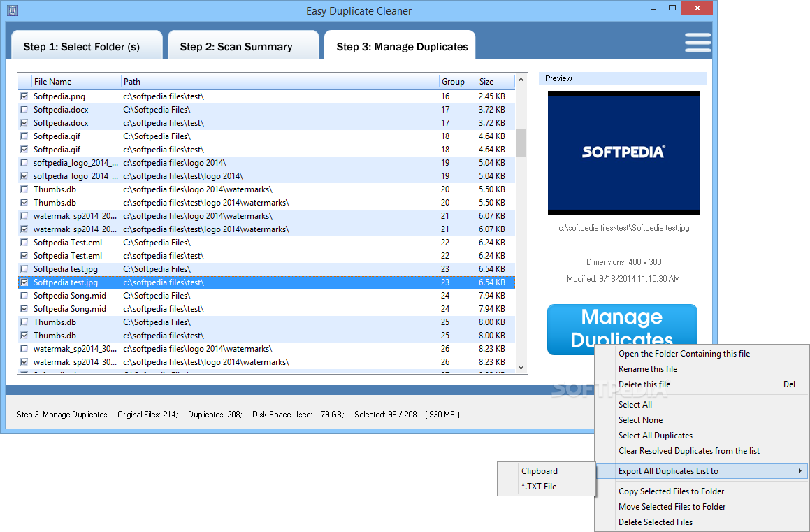
Task: Check Thumbs.db in group 20 logo 2014\watermarks
Action: click(24, 189)
